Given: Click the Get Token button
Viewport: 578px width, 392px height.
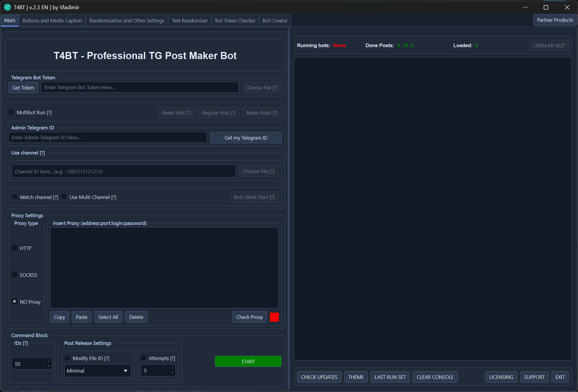Looking at the screenshot, I should (x=23, y=88).
